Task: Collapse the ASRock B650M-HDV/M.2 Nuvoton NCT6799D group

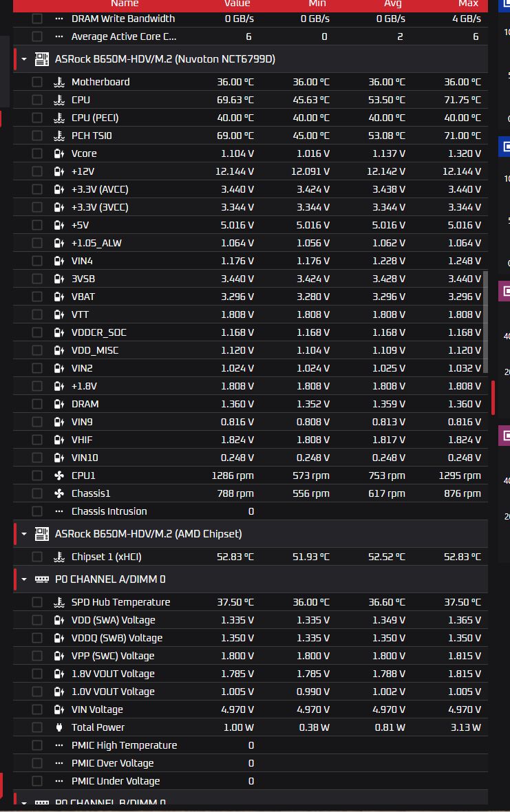Action: (24, 59)
